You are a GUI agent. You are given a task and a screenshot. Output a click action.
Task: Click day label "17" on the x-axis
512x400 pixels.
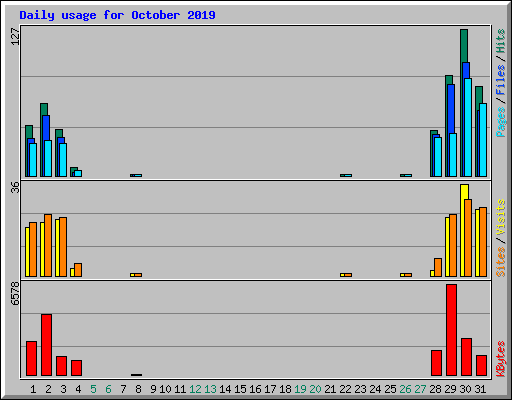[x=270, y=389]
